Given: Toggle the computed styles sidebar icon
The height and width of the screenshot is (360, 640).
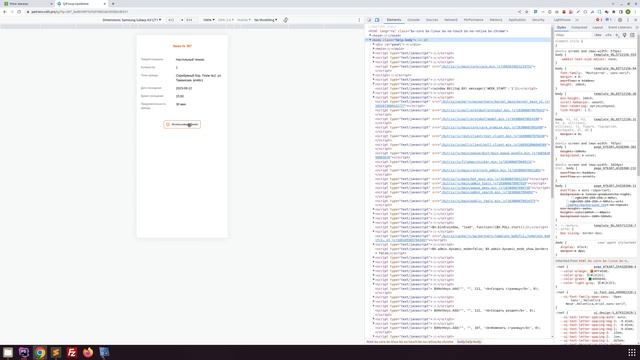Looking at the screenshot, I should (632, 35).
